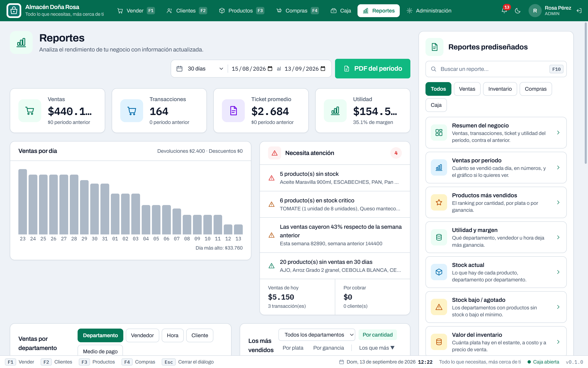Click the magnifier icon in report search
Viewport: 588px width, 368px height.
(x=433, y=69)
